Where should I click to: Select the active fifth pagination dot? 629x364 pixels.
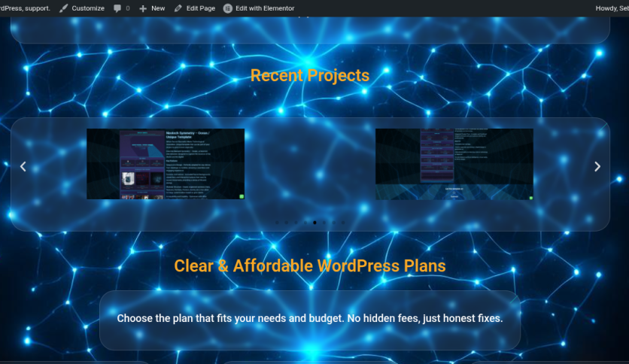coord(315,223)
